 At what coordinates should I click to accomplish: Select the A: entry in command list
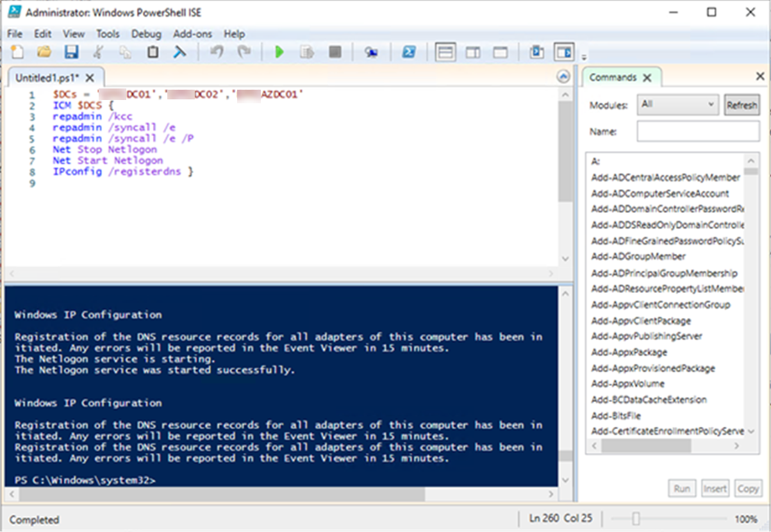pyautogui.click(x=595, y=162)
